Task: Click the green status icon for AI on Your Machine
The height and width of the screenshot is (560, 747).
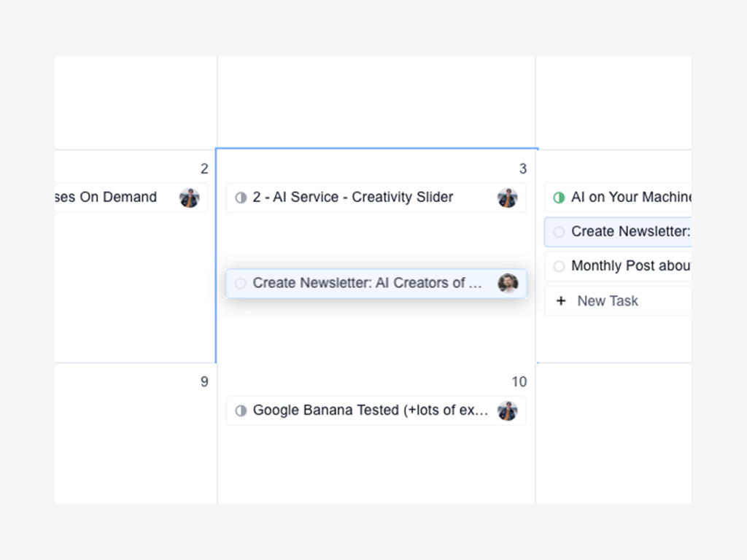Action: [559, 198]
